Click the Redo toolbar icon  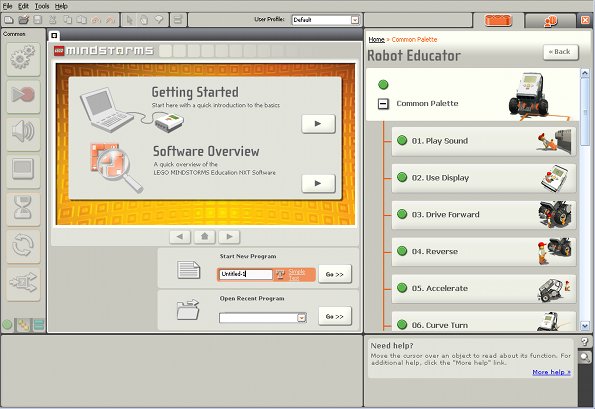point(110,20)
